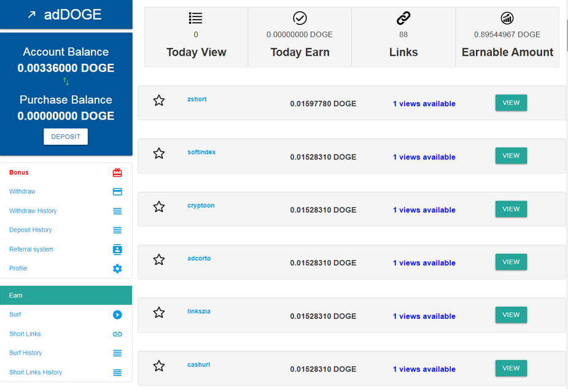Click the Earnable Amount chart icon
Screen dimensions: 568x392
(507, 18)
